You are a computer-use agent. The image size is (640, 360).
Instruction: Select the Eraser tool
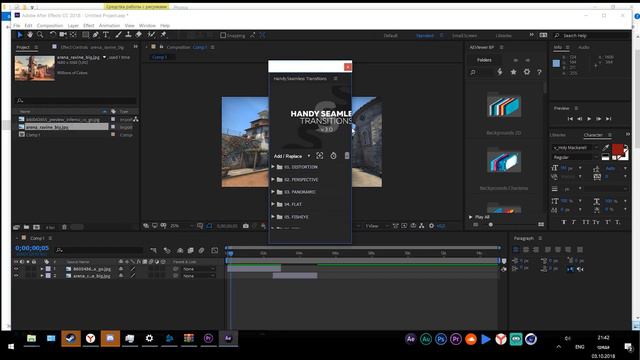(x=138, y=35)
